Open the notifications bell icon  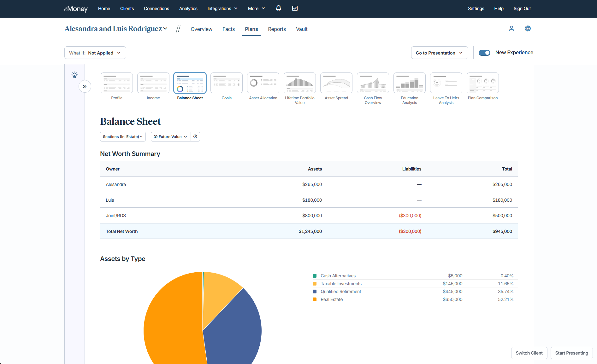click(278, 9)
